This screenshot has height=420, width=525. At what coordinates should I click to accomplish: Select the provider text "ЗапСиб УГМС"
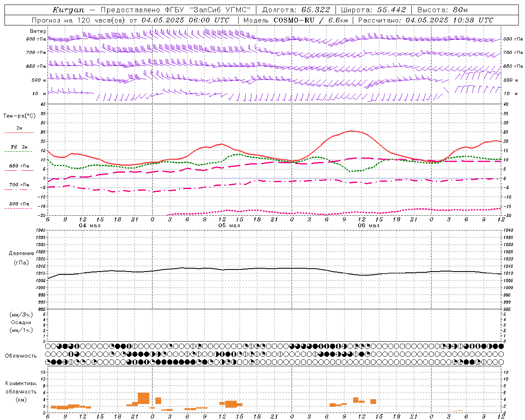[x=219, y=10]
